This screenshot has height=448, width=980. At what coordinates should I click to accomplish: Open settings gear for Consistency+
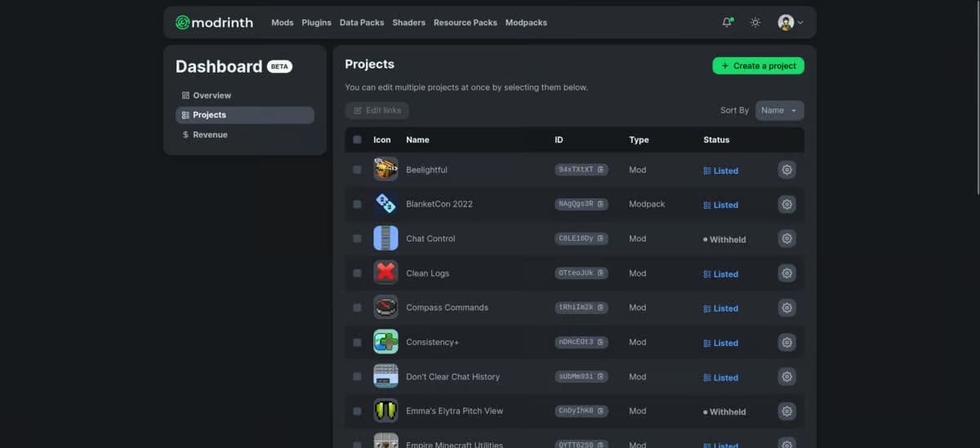click(786, 343)
